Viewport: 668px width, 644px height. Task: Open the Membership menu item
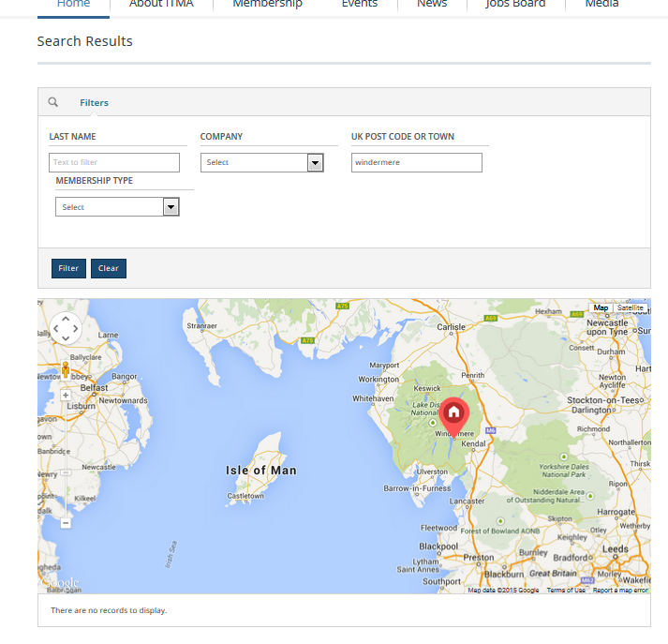click(268, 5)
